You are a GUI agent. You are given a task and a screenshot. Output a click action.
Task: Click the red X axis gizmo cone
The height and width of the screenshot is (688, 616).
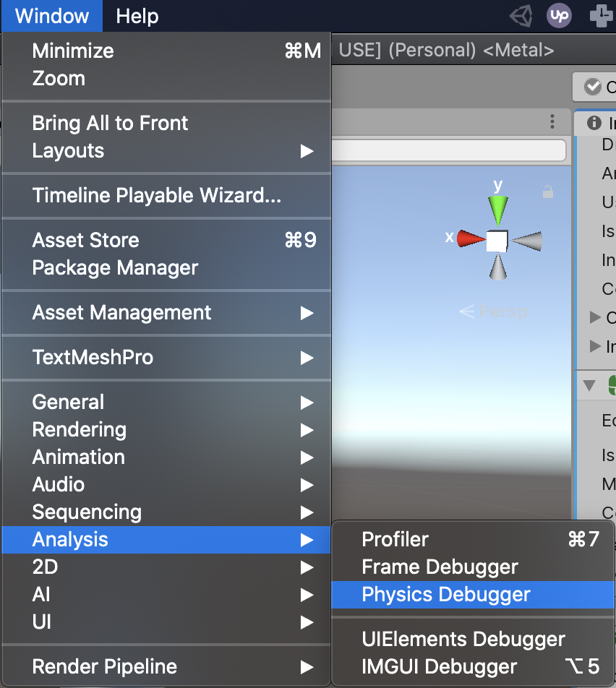(x=471, y=239)
